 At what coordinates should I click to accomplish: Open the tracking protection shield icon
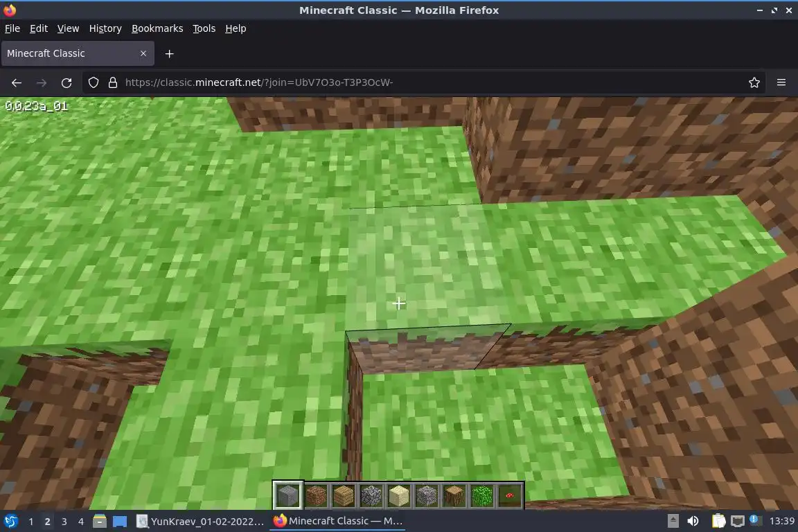[x=94, y=82]
